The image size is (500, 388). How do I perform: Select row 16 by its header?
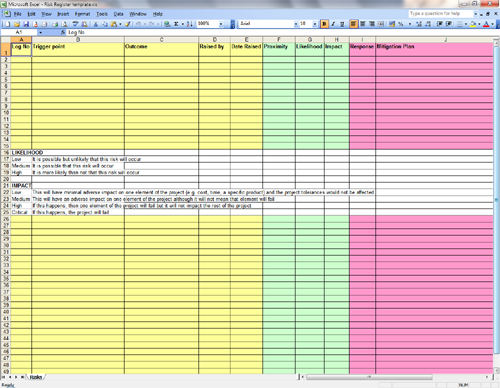pos(5,152)
